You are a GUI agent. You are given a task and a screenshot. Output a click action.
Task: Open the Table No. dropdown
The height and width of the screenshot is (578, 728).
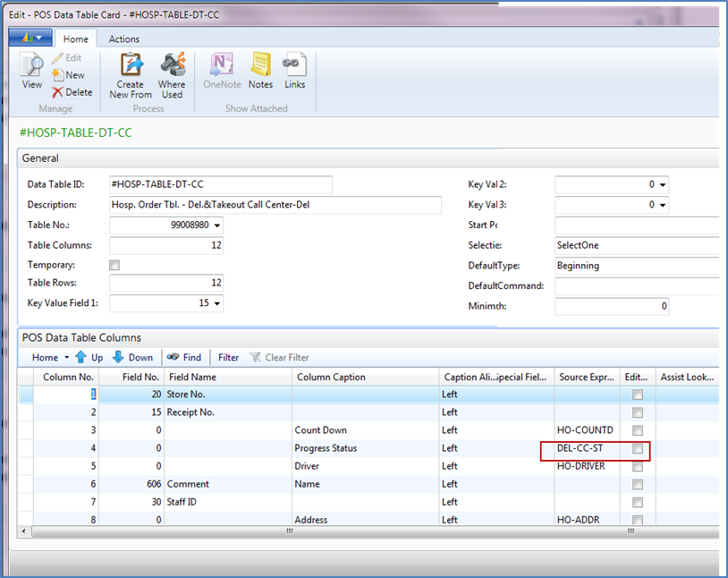coord(217,225)
